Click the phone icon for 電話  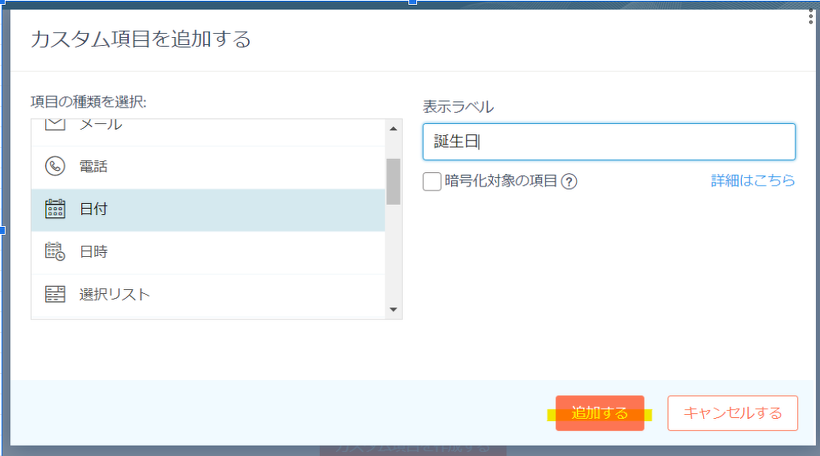click(55, 166)
